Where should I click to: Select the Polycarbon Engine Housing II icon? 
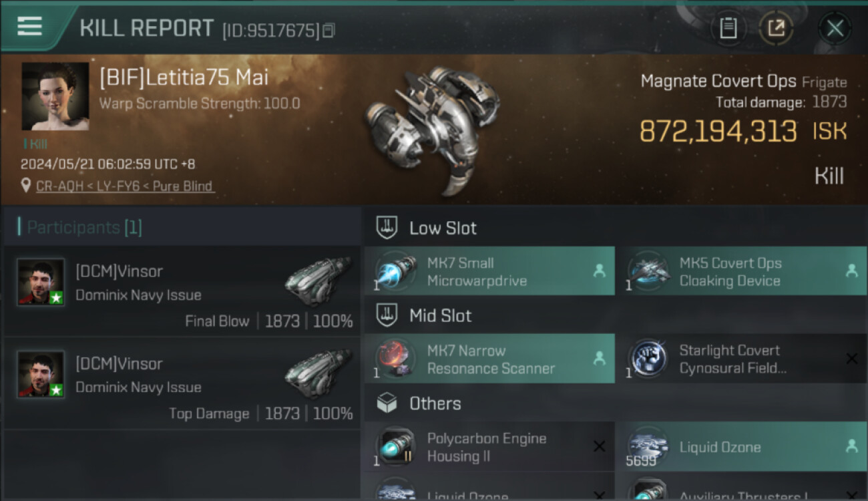click(396, 447)
